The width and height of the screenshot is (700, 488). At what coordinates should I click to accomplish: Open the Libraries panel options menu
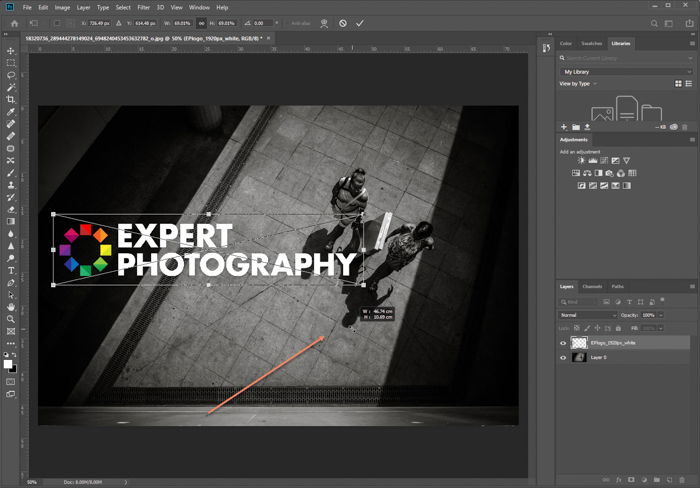[692, 43]
